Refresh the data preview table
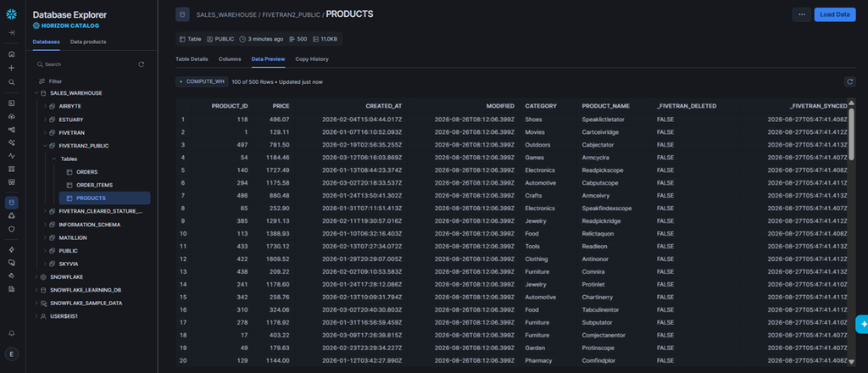Screen dimensions: 868x373 (849, 82)
